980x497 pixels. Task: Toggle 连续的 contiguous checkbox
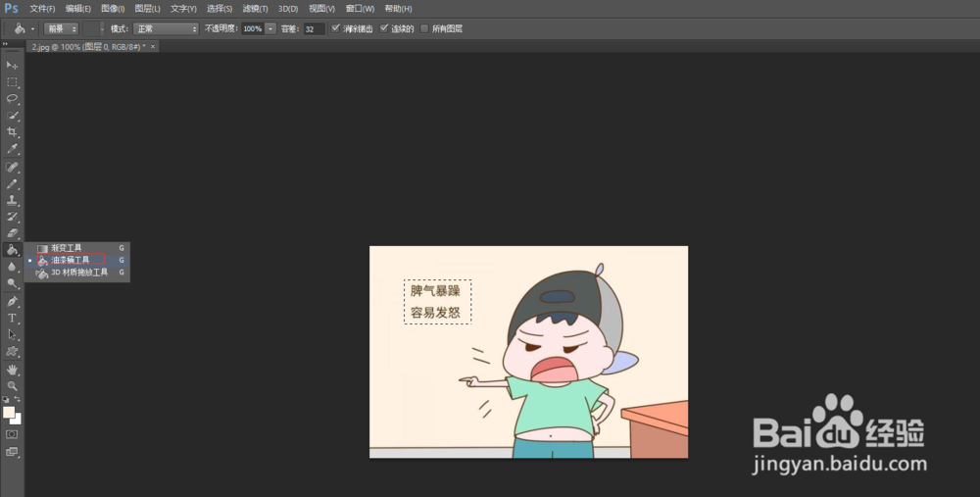click(384, 28)
